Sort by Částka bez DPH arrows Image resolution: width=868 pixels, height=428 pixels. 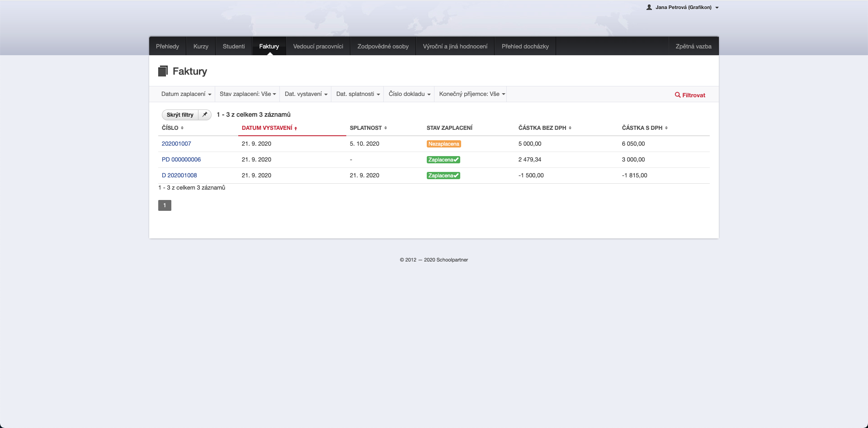tap(570, 128)
